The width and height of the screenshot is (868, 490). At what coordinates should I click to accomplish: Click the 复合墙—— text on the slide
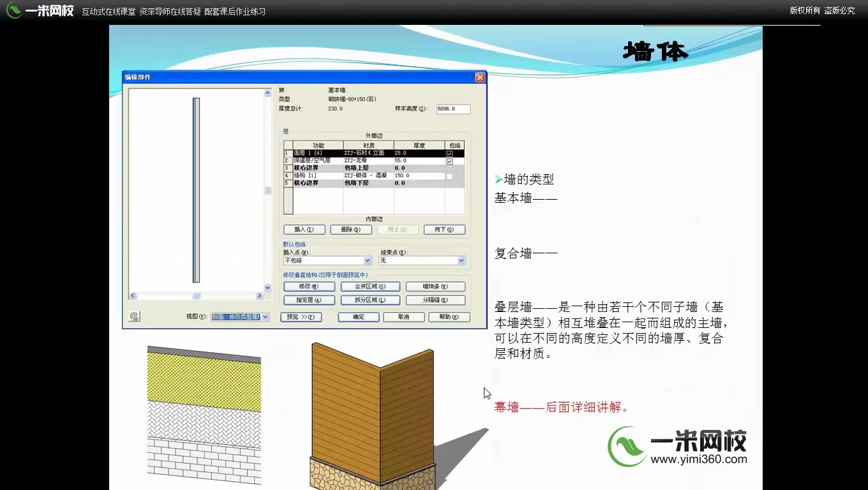click(526, 254)
